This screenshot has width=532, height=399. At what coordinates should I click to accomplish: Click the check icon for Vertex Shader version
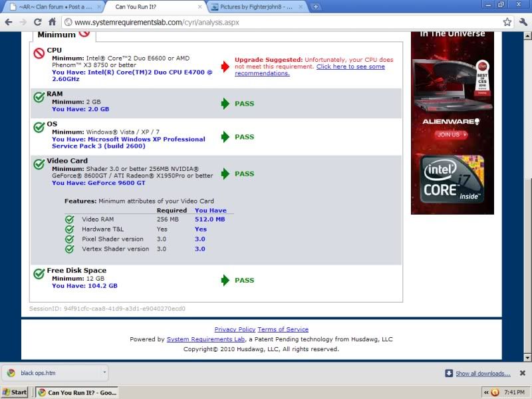pos(70,249)
